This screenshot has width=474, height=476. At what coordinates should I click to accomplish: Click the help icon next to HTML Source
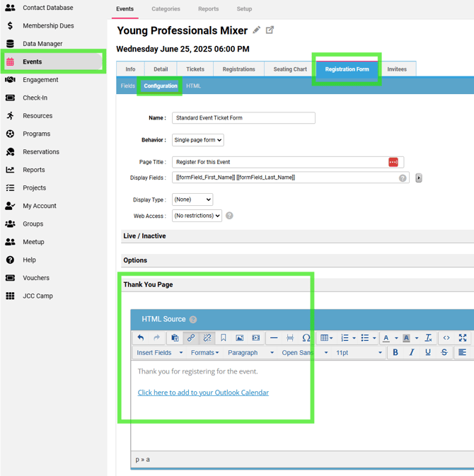tap(193, 320)
